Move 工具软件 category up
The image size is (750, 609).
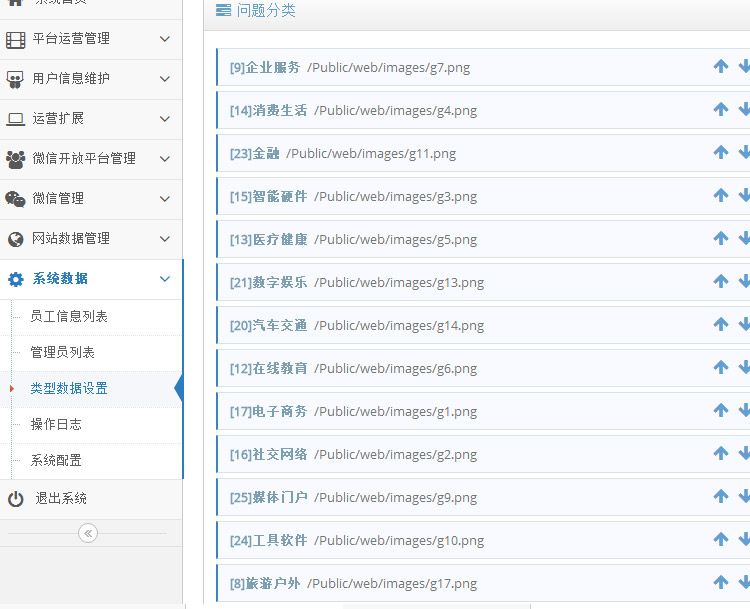(720, 540)
